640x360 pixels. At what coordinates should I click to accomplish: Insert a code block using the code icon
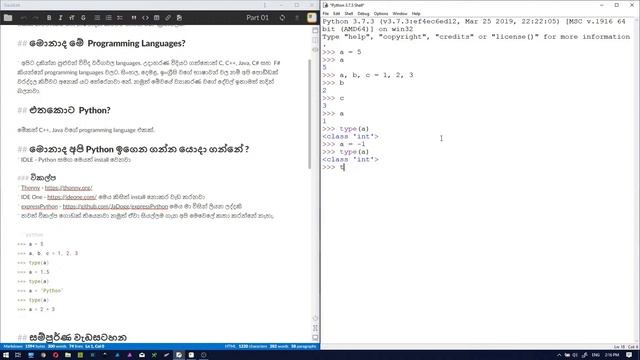(145, 18)
